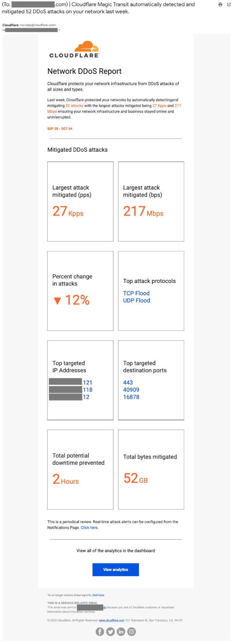Open the UDP Flood protocol link

(136, 300)
